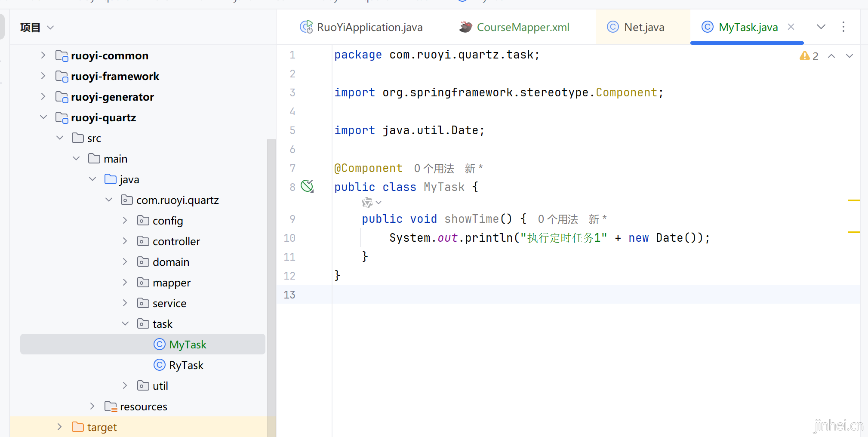Screen dimensions: 868x437
Task: Expand the resources folder
Action: (x=92, y=406)
